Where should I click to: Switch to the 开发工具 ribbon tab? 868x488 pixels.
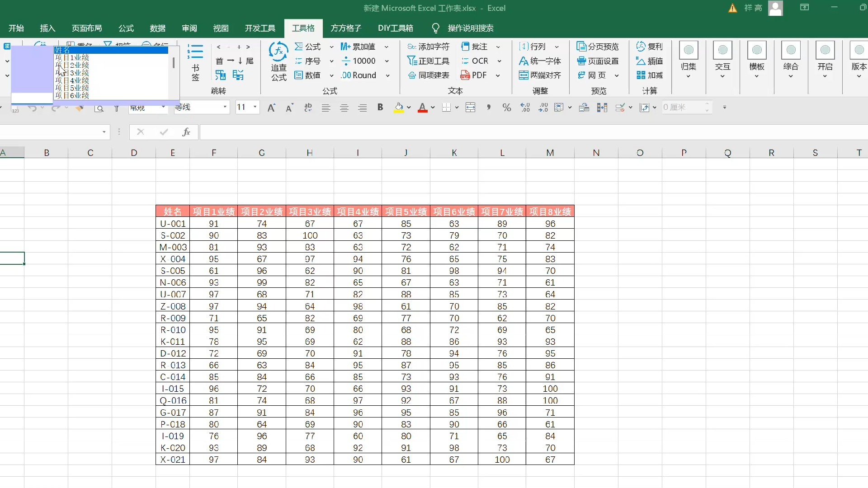pyautogui.click(x=260, y=28)
